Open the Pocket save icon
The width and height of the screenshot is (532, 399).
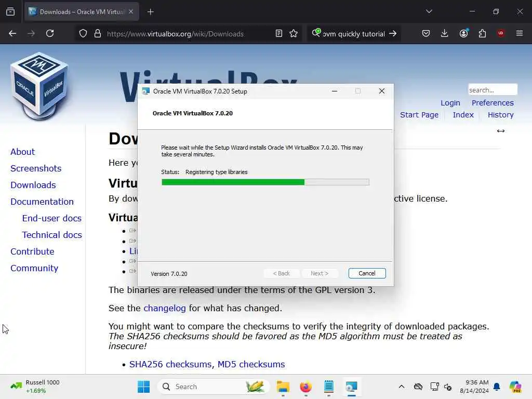[426, 33]
